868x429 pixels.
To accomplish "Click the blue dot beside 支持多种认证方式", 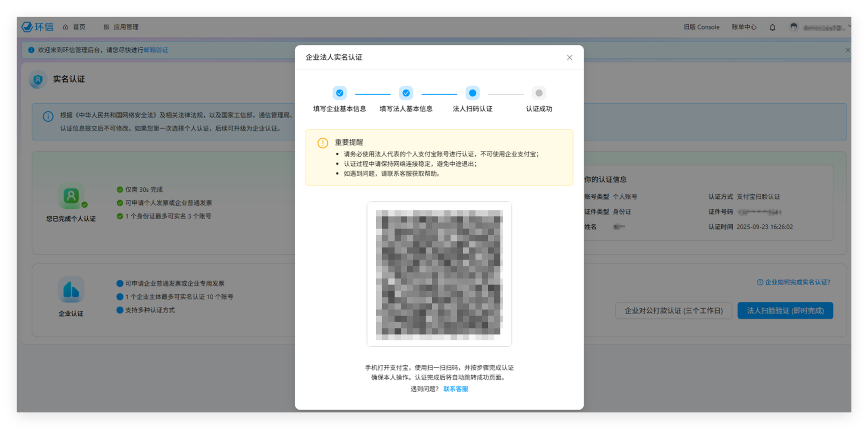I will pos(120,310).
